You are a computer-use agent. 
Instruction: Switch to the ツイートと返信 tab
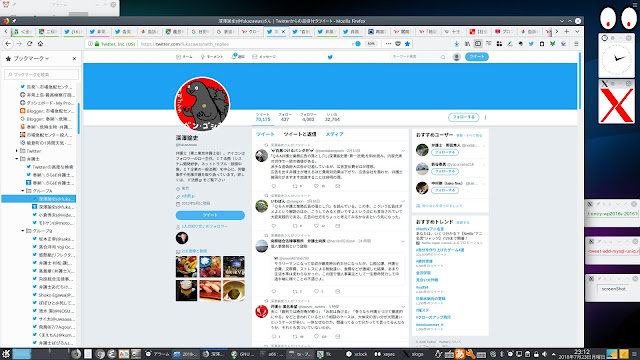300,134
